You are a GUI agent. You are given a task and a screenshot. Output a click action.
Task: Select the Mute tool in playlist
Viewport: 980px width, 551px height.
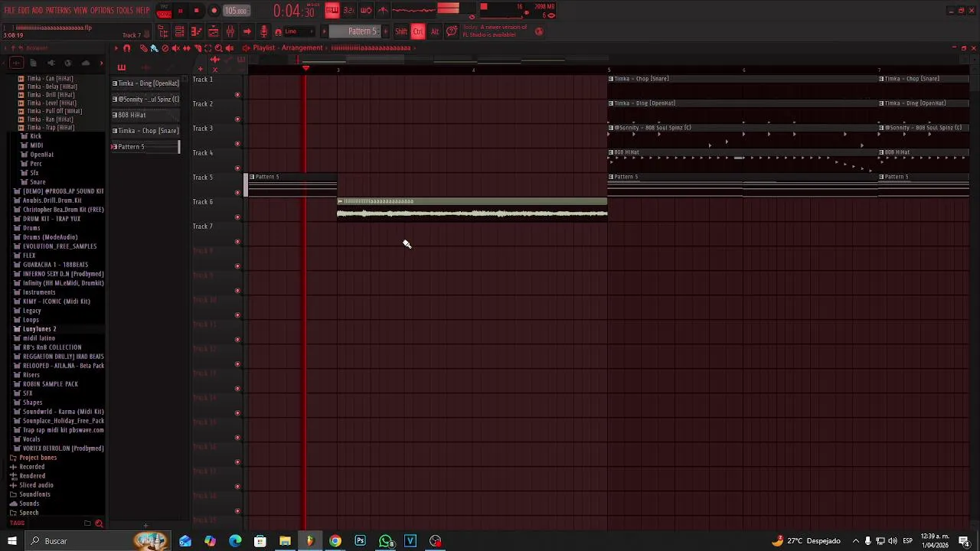[175, 47]
